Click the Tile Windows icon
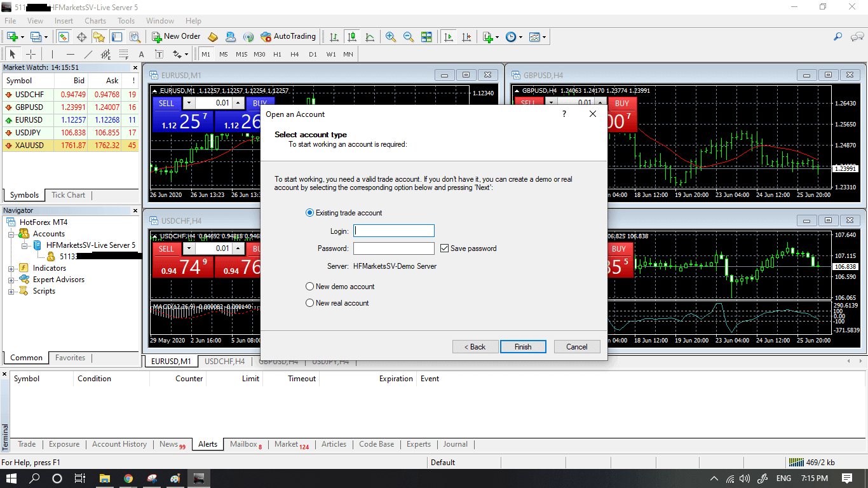 426,37
